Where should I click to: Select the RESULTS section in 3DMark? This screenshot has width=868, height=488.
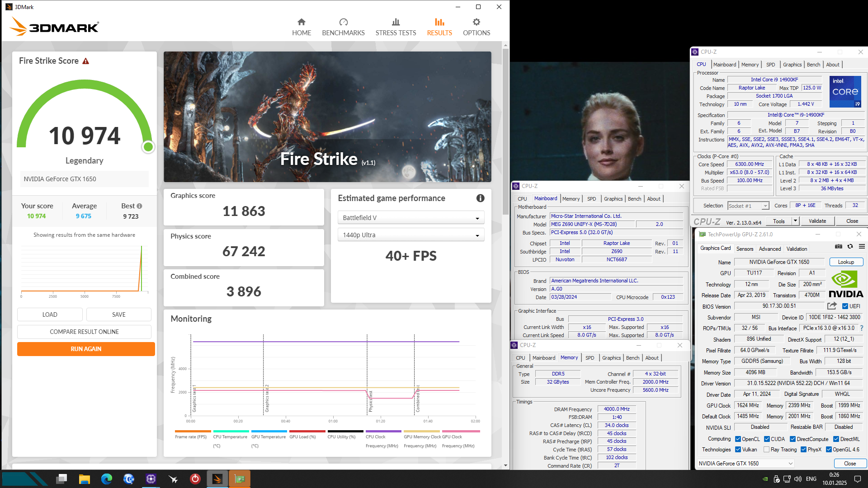click(x=439, y=27)
